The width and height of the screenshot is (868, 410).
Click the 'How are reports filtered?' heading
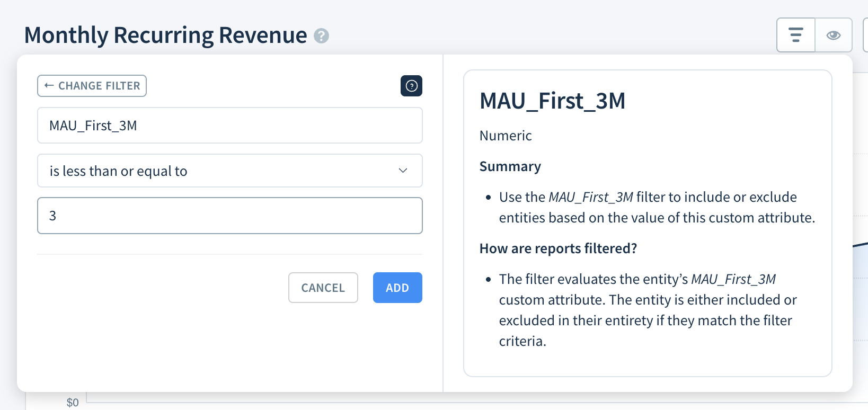(x=558, y=248)
